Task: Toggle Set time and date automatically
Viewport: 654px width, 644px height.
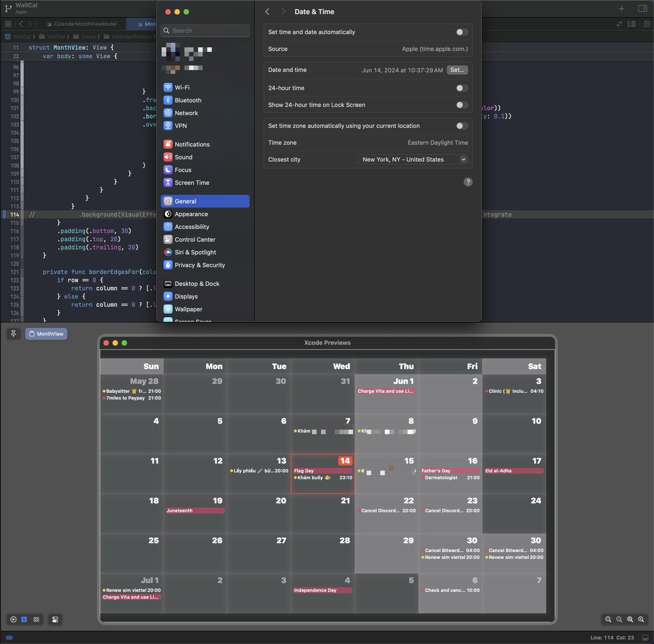Action: click(x=462, y=32)
